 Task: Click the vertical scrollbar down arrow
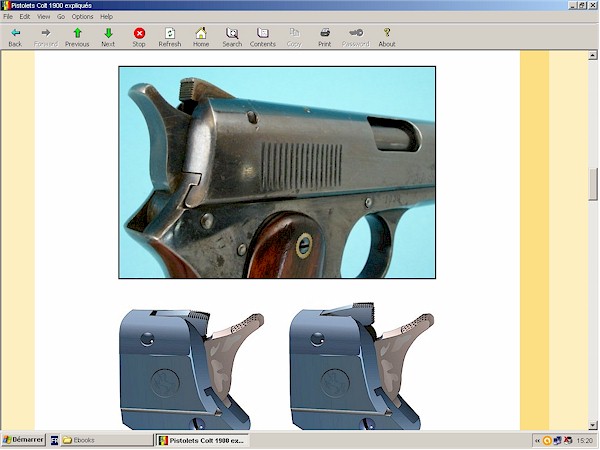[593, 425]
